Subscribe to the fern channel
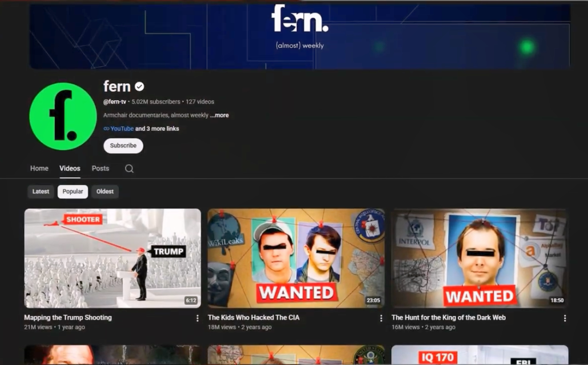The width and height of the screenshot is (588, 365). point(124,146)
